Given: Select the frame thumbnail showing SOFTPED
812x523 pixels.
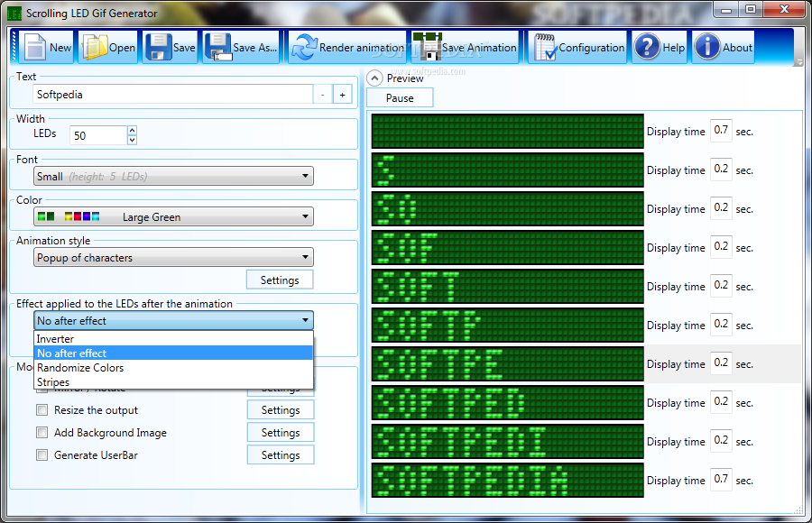Looking at the screenshot, I should pos(507,403).
